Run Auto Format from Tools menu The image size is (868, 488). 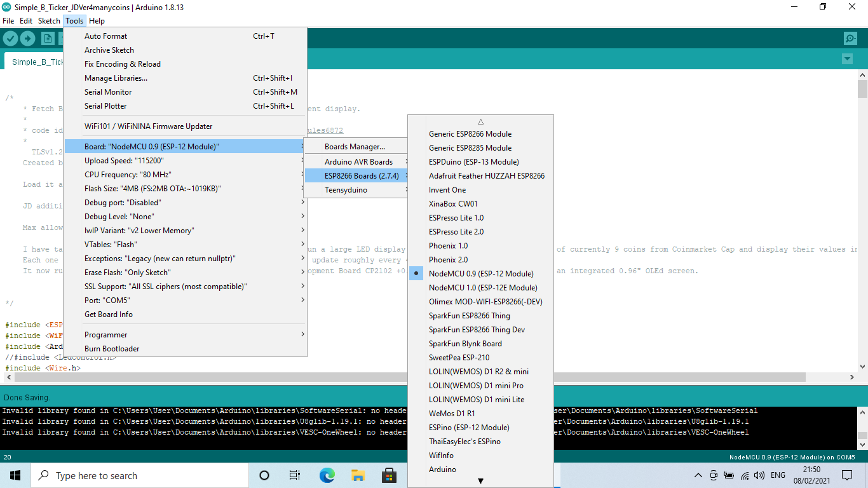[x=185, y=36]
